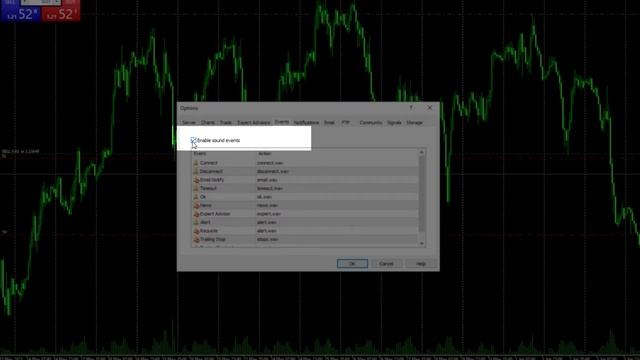The width and height of the screenshot is (640, 360).
Task: Select the expert.wav action cell
Action: (x=269, y=214)
